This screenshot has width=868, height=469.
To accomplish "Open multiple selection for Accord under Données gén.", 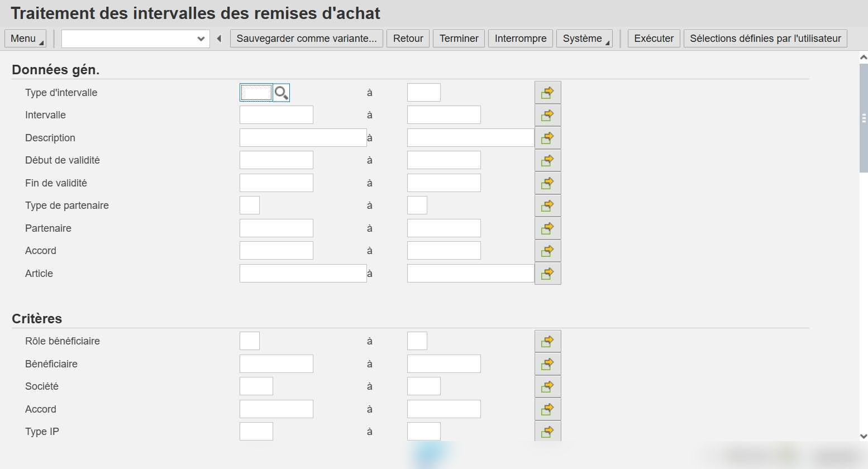I will (x=548, y=251).
